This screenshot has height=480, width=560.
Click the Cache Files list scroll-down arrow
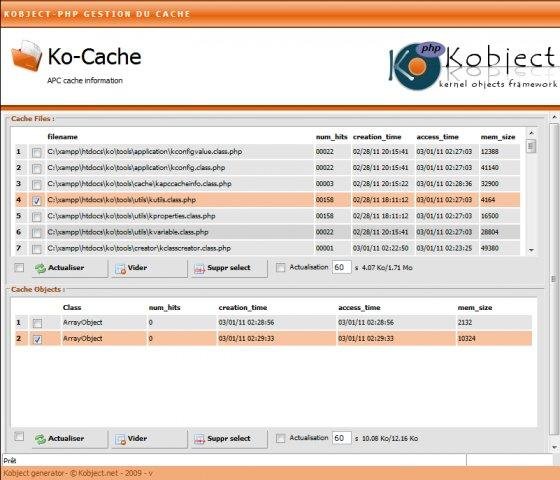(531, 250)
